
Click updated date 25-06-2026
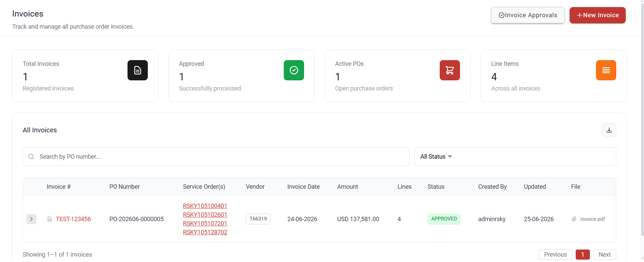(x=538, y=219)
